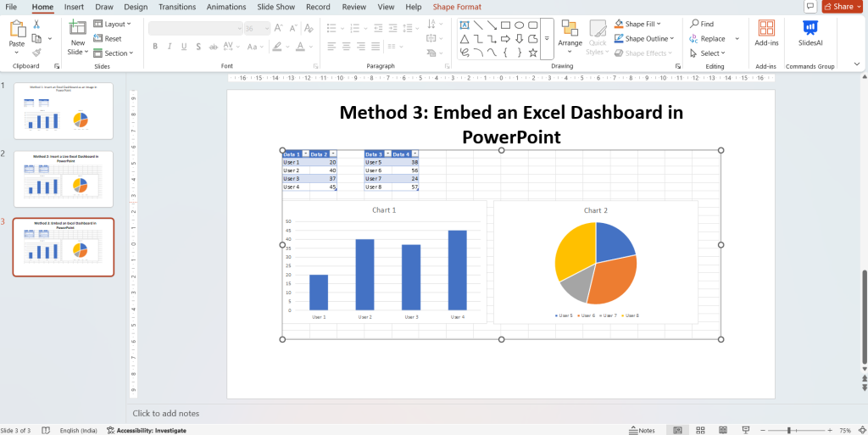868x435 pixels.
Task: Start Slide Show from status bar
Action: 746,430
